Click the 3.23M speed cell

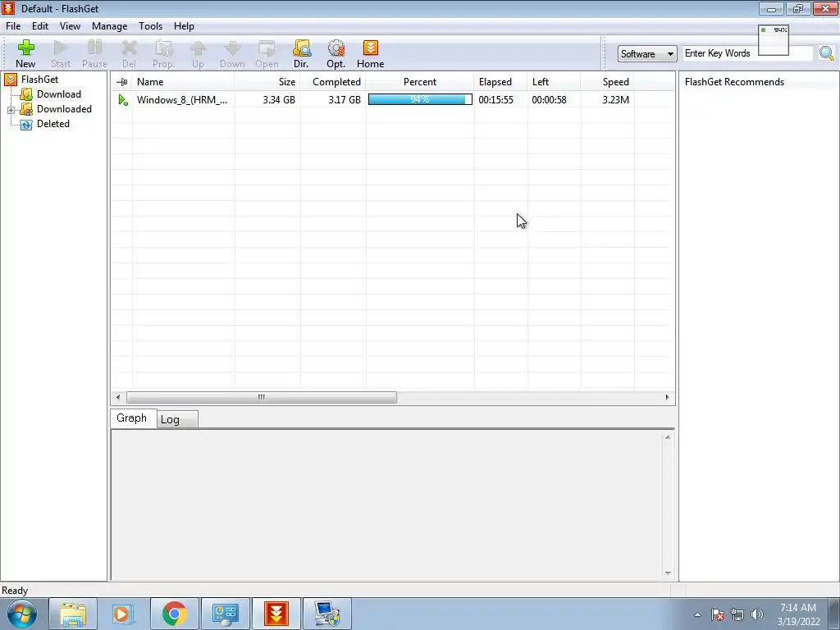[615, 99]
